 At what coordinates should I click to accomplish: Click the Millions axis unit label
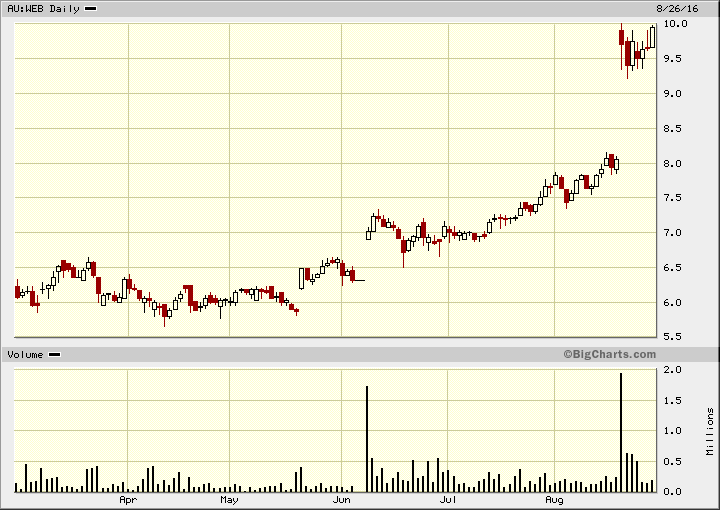pos(710,431)
